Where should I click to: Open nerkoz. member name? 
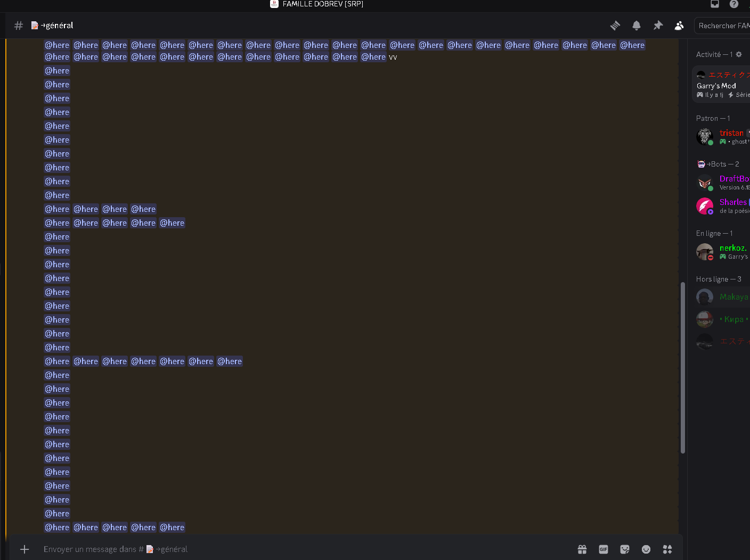733,248
